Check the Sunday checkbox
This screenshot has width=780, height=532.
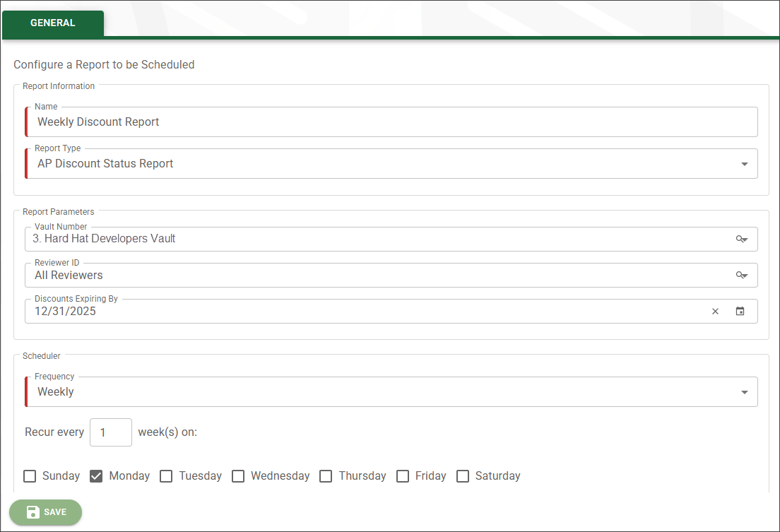[30, 476]
